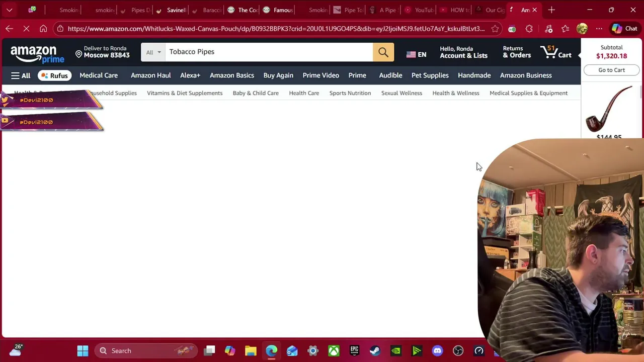This screenshot has height=362, width=644.
Task: Open the Cart icon with 51 items
Action: (556, 52)
